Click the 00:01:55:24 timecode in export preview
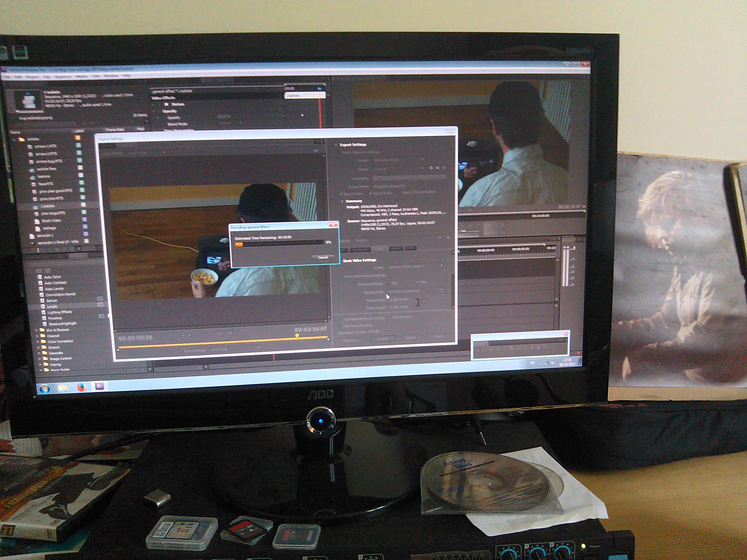 tap(135, 338)
